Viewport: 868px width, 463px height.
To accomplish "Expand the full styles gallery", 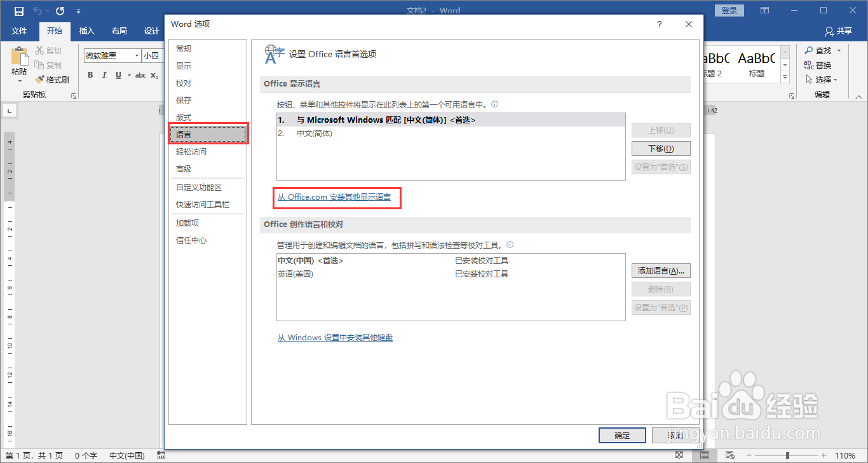I will 785,78.
